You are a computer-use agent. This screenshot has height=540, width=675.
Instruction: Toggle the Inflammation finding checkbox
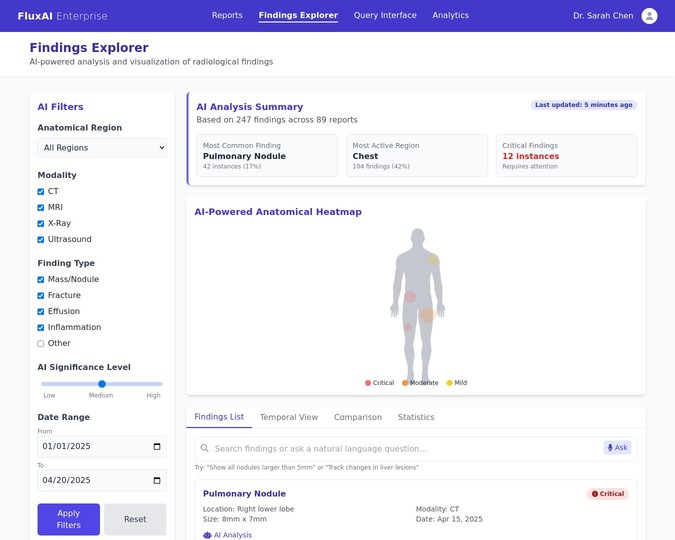click(x=41, y=328)
